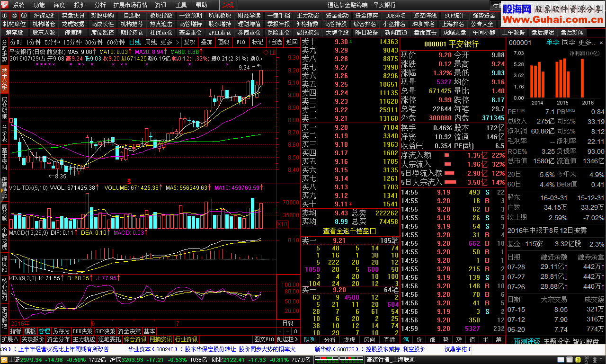Image resolution: width=606 pixels, height=364 pixels.
Task: Click the 龙虎数据 button
Action: coord(73,24)
